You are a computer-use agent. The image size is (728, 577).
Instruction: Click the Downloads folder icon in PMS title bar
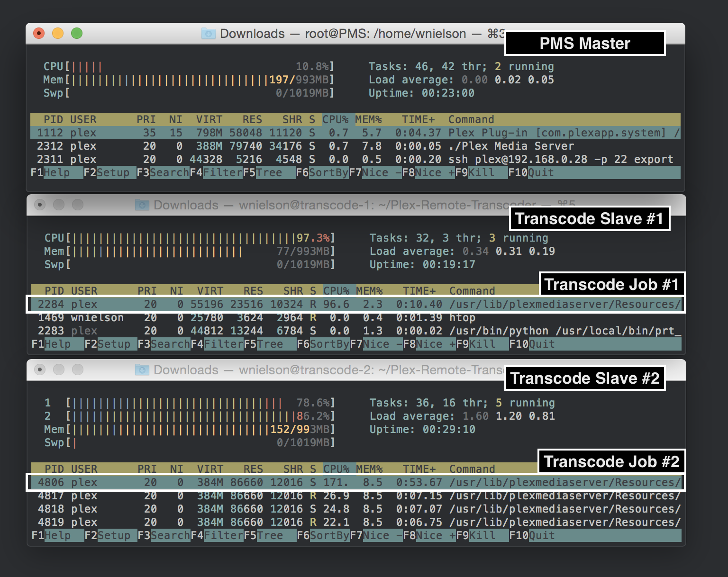pyautogui.click(x=208, y=34)
